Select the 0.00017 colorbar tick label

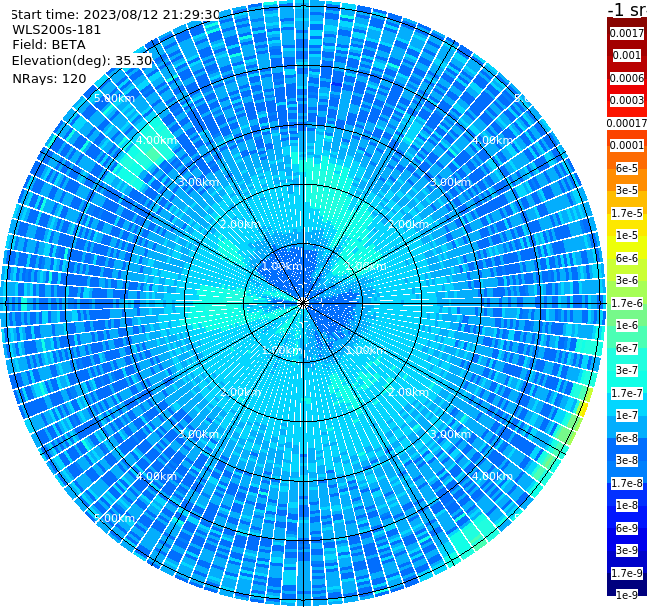click(627, 123)
